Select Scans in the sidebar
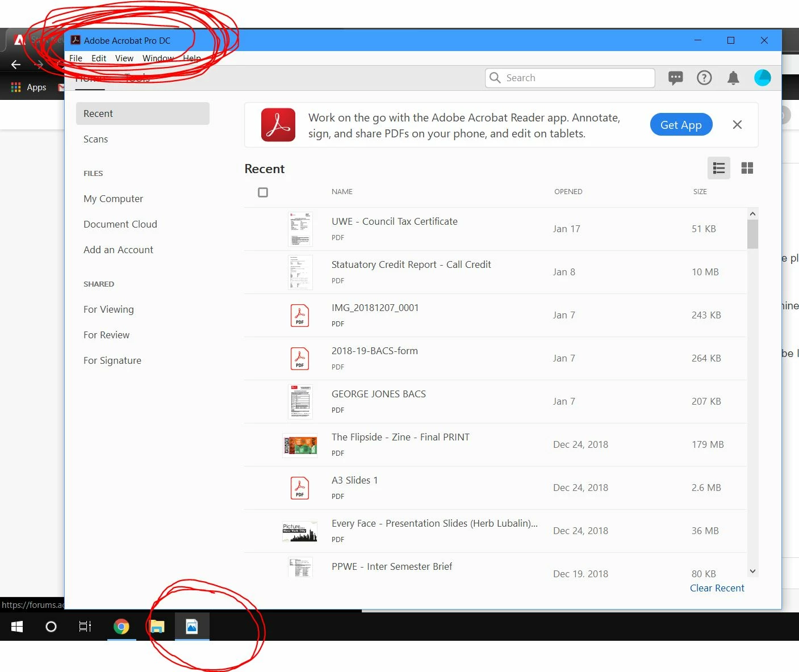799x672 pixels. (95, 139)
